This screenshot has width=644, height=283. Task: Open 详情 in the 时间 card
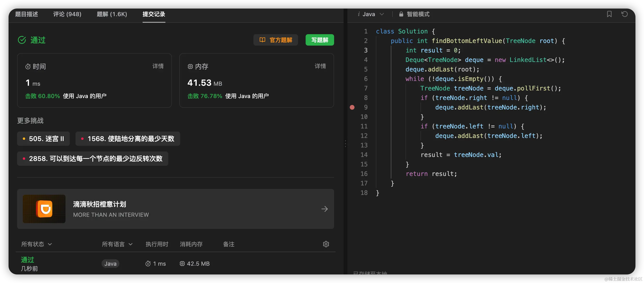158,66
